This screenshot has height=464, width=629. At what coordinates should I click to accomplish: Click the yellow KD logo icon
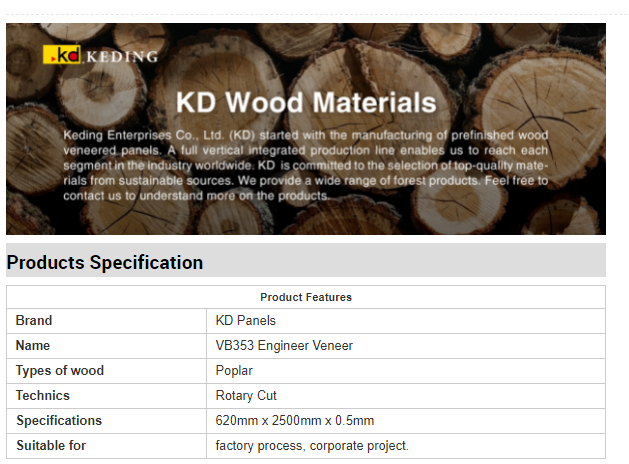point(62,56)
